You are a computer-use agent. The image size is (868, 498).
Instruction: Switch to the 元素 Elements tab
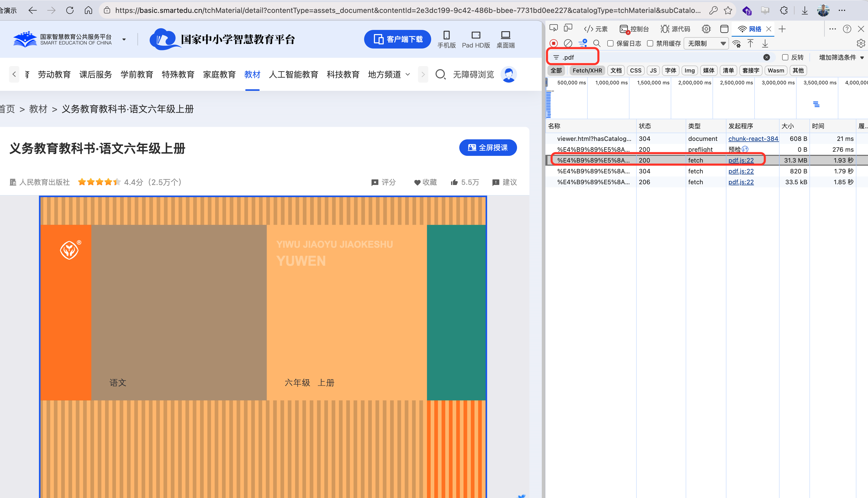[x=596, y=29]
